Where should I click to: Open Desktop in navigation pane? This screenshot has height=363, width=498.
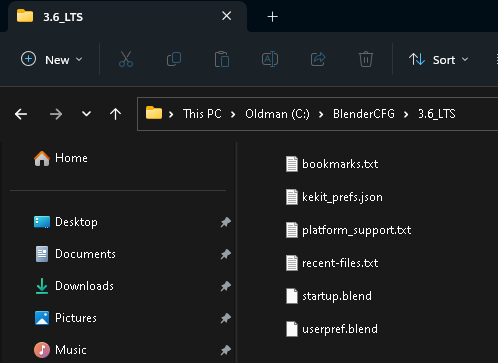point(66,222)
